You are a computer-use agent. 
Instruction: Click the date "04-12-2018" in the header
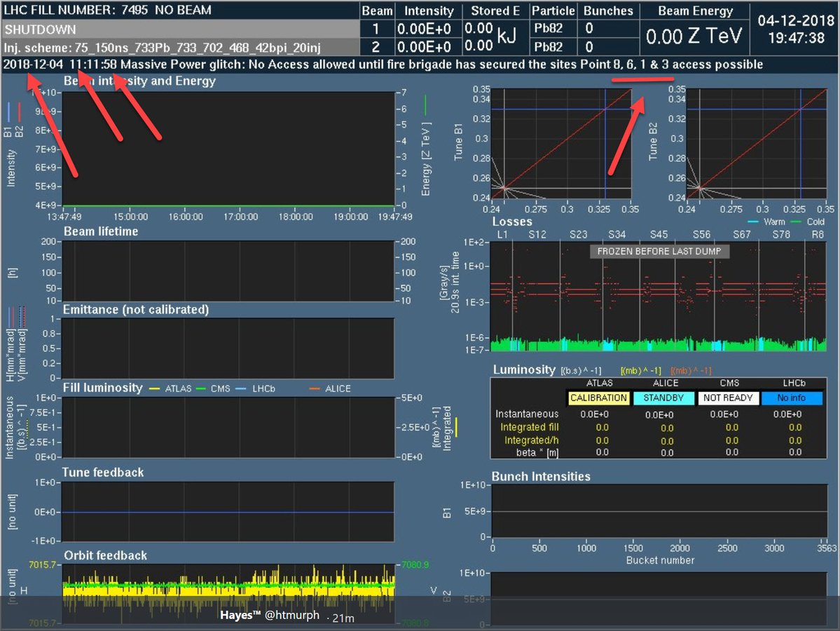point(796,20)
